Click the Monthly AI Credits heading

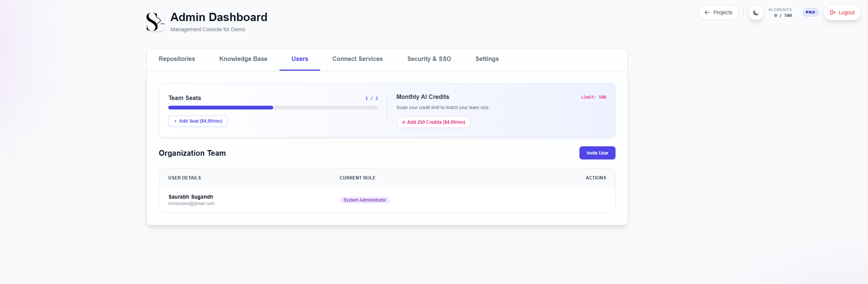pos(423,97)
